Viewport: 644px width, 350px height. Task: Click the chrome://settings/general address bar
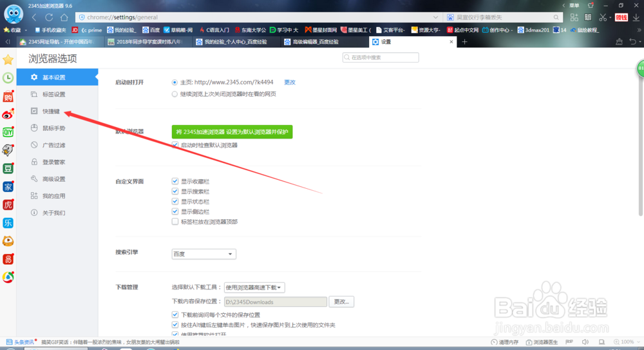click(259, 17)
